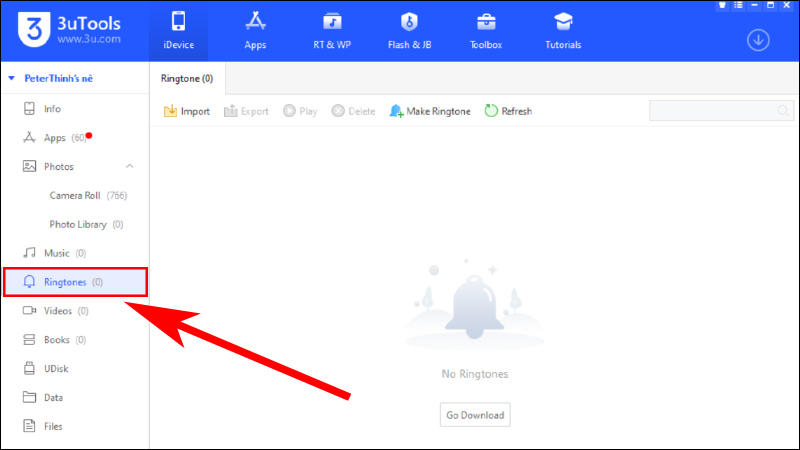Go to Flash & JB section
The width and height of the screenshot is (800, 450).
[x=409, y=31]
